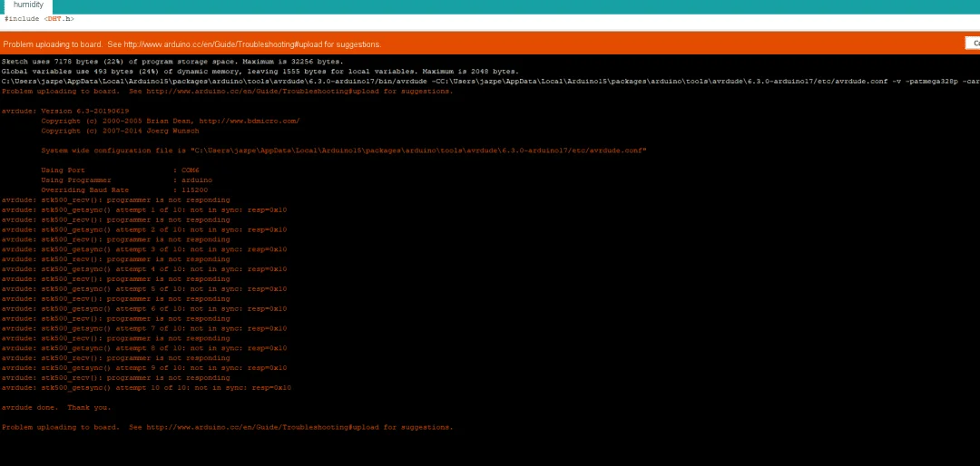The width and height of the screenshot is (980, 466).
Task: Click the 'attempt 3 of 10' sync error line
Action: pos(143,249)
